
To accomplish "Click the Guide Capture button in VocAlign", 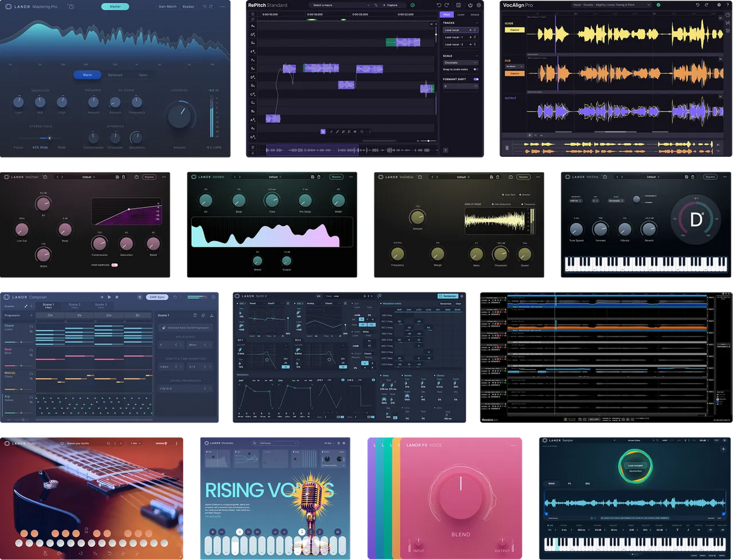I will [515, 30].
